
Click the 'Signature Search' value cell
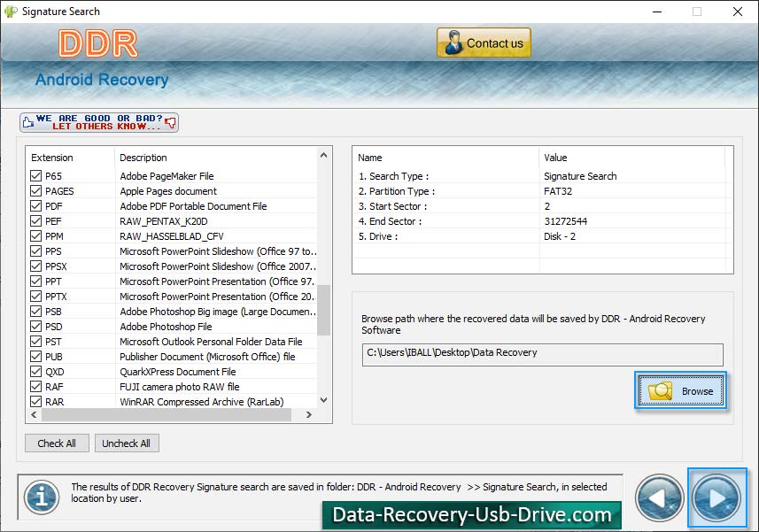(x=580, y=176)
